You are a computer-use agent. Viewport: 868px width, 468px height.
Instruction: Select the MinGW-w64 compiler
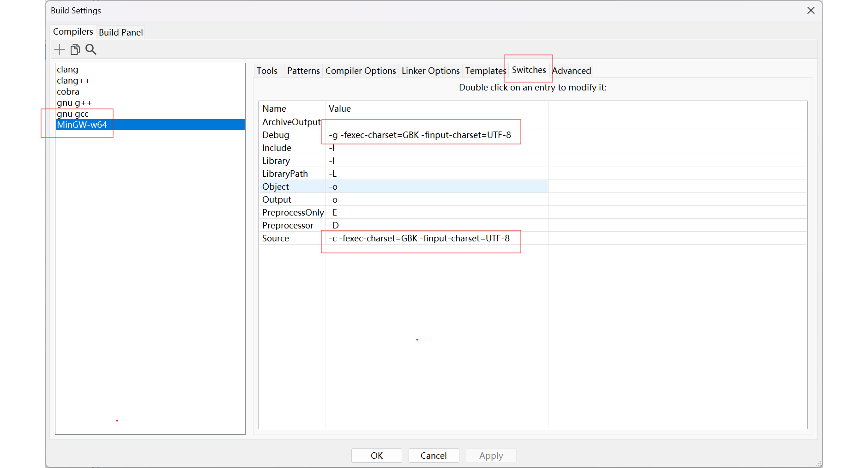(150, 125)
